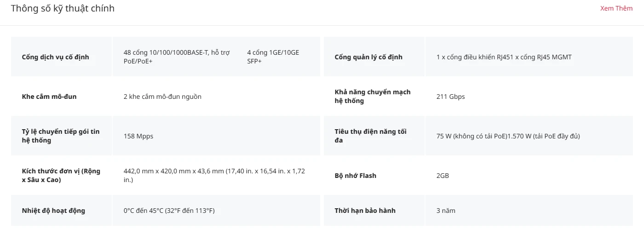
Task: Select value 2 khe cắm mô-đun nguồn
Action: tap(162, 97)
